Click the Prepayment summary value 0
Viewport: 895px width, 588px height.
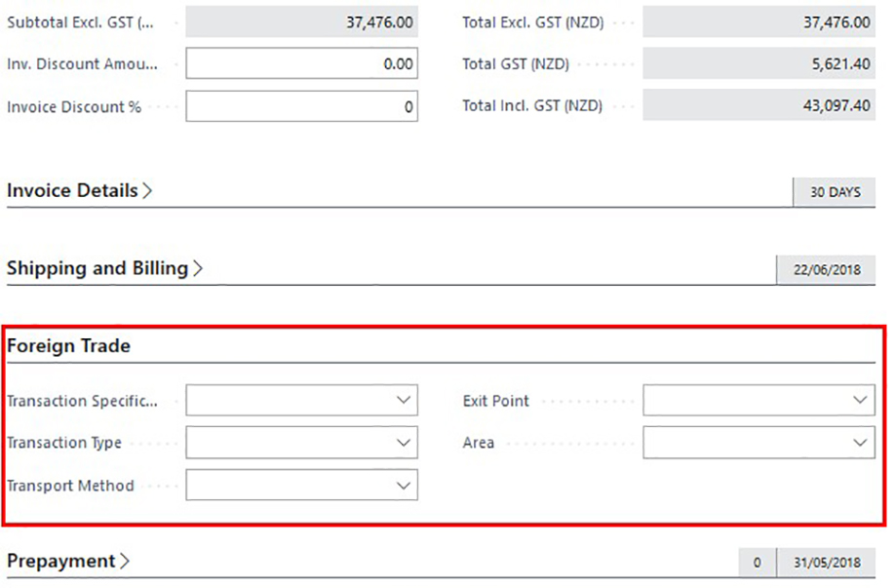[x=757, y=563]
